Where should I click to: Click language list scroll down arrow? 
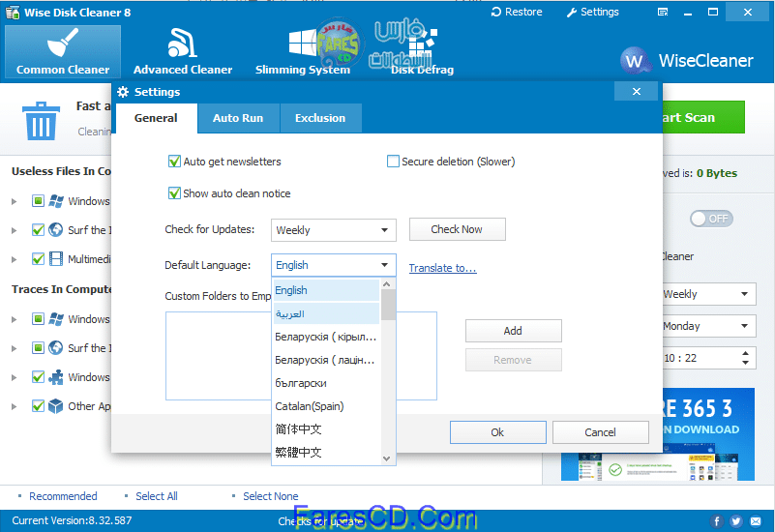pos(387,458)
